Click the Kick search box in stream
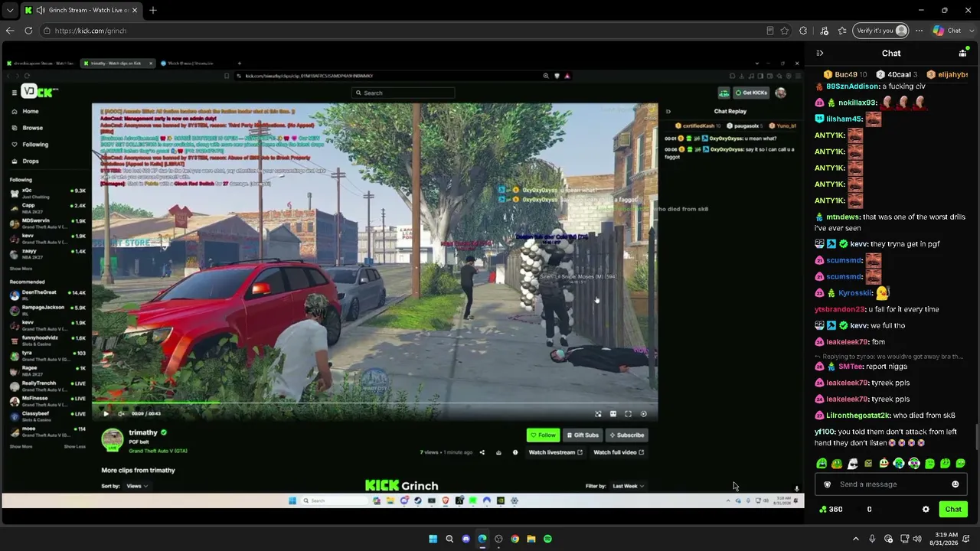Viewport: 980px width, 551px height. pyautogui.click(x=403, y=93)
